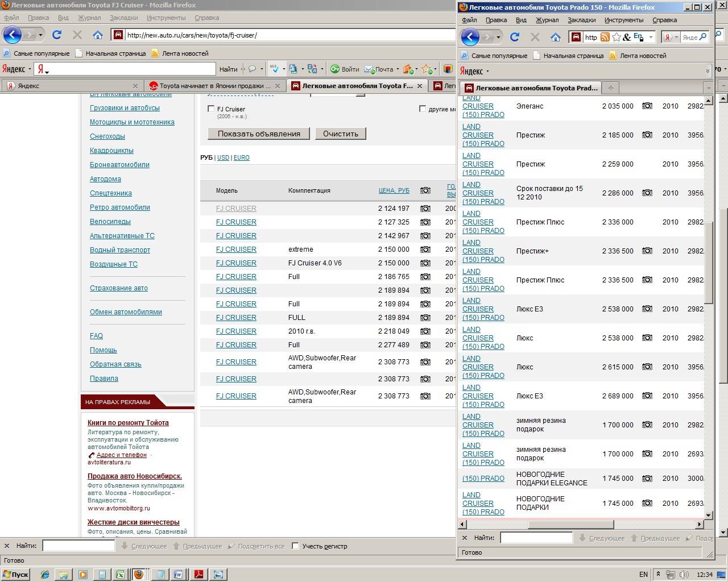Close find bar in FJ Cruiser window

(7, 546)
